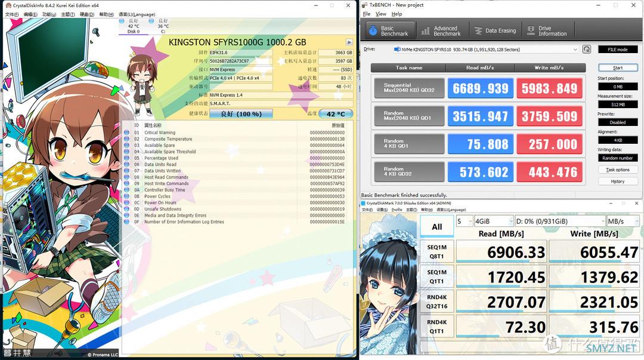
Task: Run the RND4K Q32T16 test
Action: click(436, 301)
